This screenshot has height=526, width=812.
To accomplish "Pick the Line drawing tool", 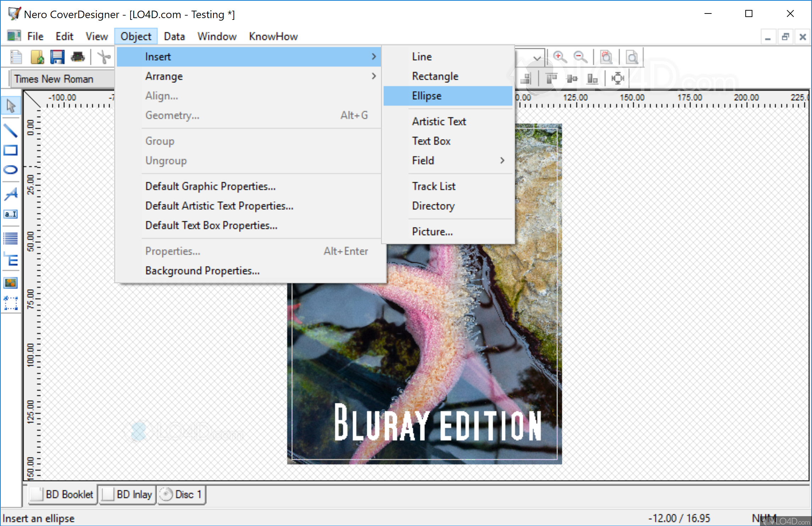I will pyautogui.click(x=11, y=130).
